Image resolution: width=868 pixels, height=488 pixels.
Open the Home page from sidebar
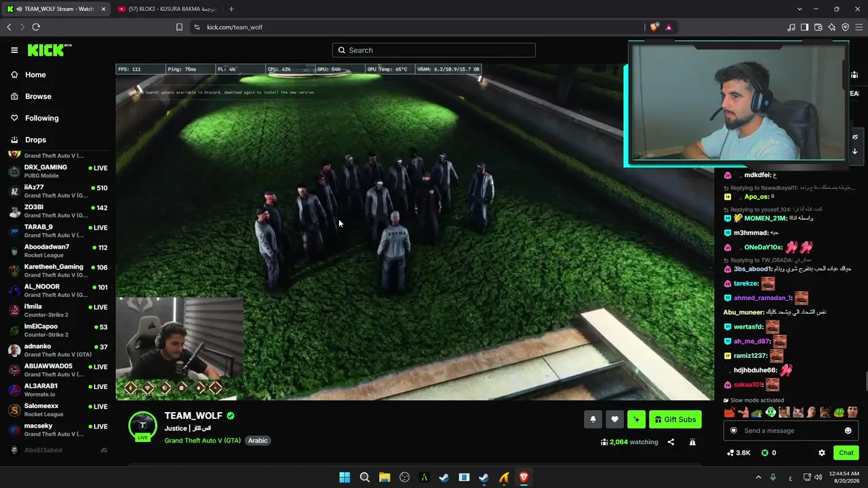pos(35,75)
